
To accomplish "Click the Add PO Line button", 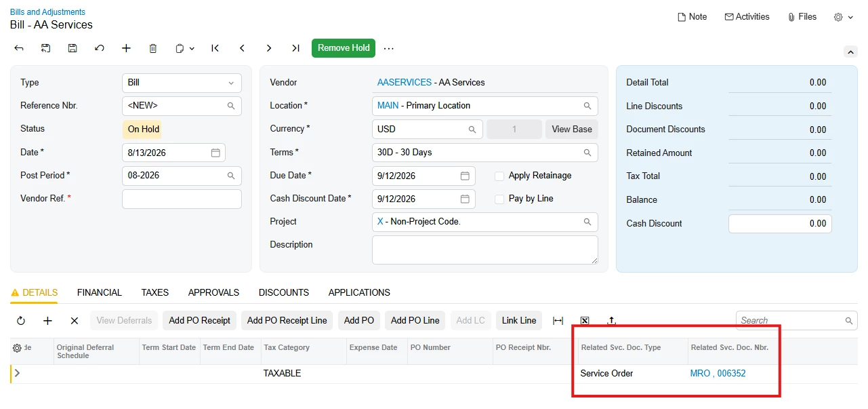I will [x=415, y=321].
